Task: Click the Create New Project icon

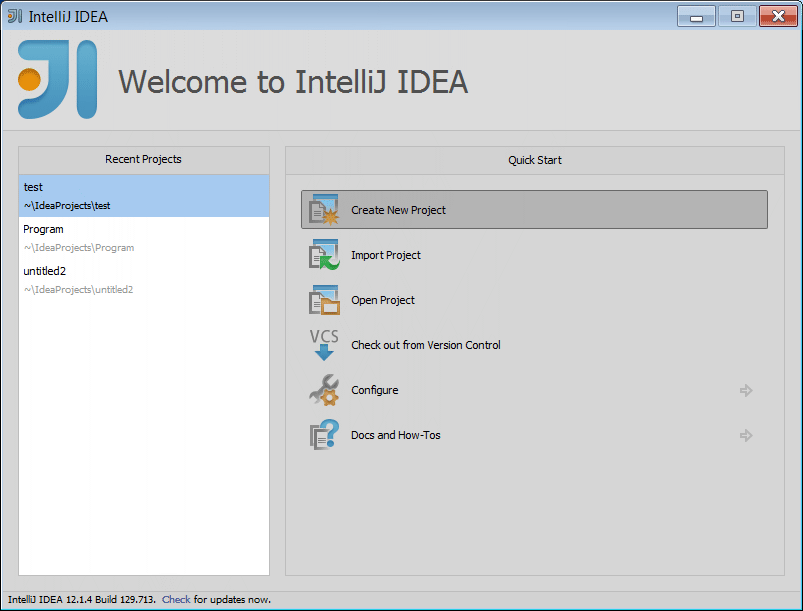Action: (324, 210)
